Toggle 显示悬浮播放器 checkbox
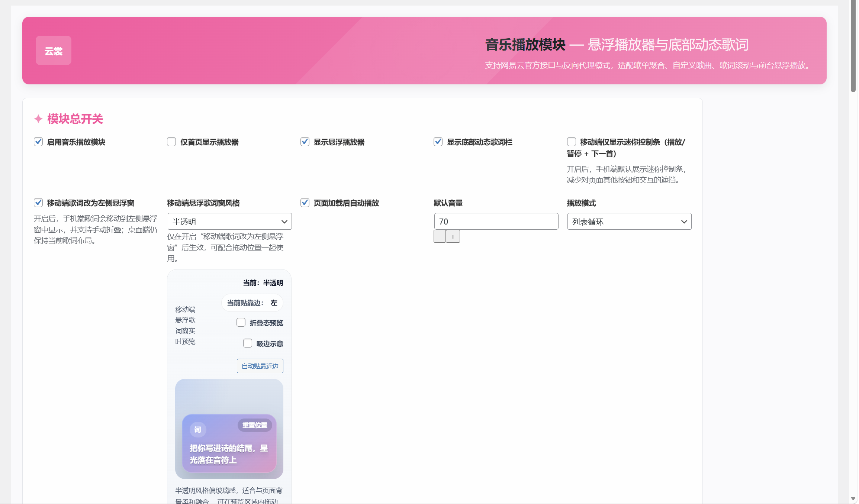Image resolution: width=859 pixels, height=504 pixels. point(305,142)
